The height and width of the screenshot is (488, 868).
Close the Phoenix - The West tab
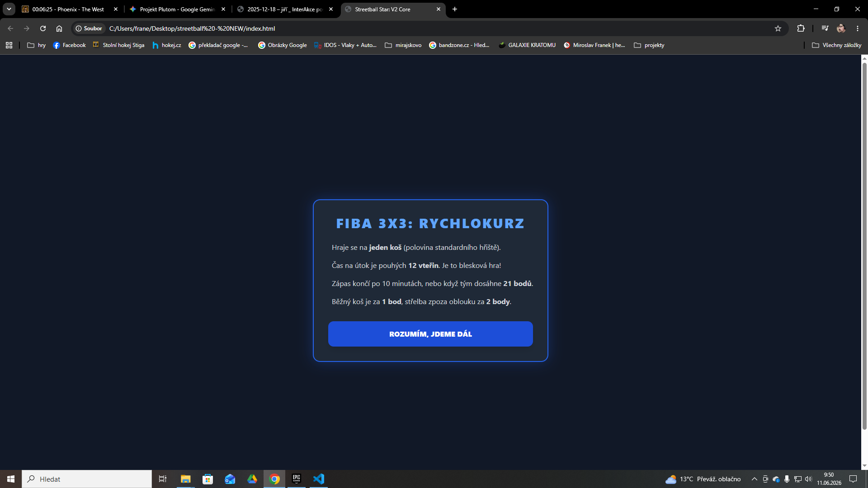tap(116, 9)
